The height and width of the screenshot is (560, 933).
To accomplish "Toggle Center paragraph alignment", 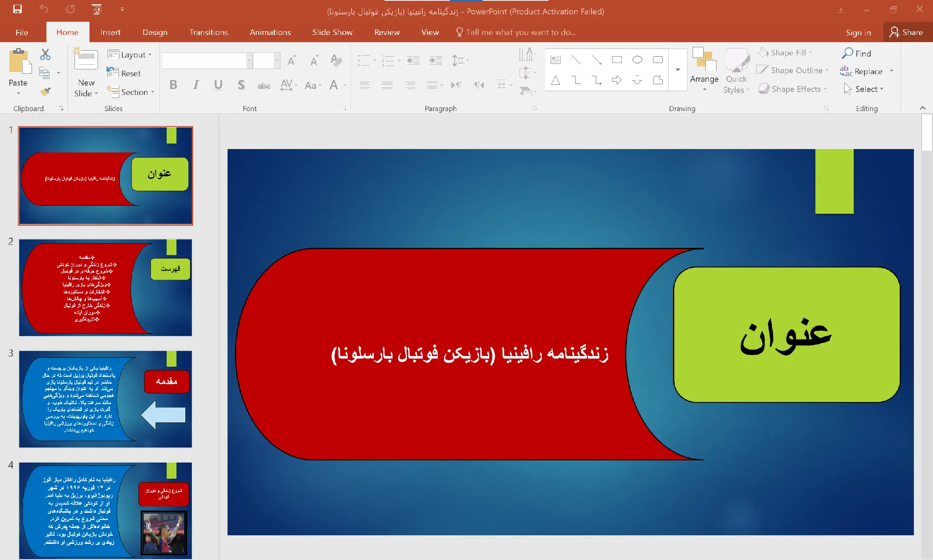I will pyautogui.click(x=387, y=85).
